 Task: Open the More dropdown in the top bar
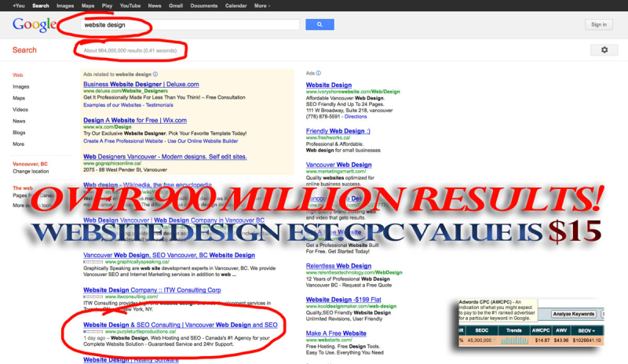point(262,5)
